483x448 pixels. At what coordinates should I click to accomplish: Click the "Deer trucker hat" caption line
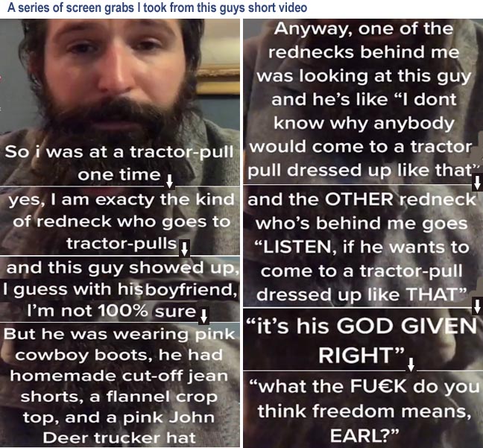pos(119,438)
